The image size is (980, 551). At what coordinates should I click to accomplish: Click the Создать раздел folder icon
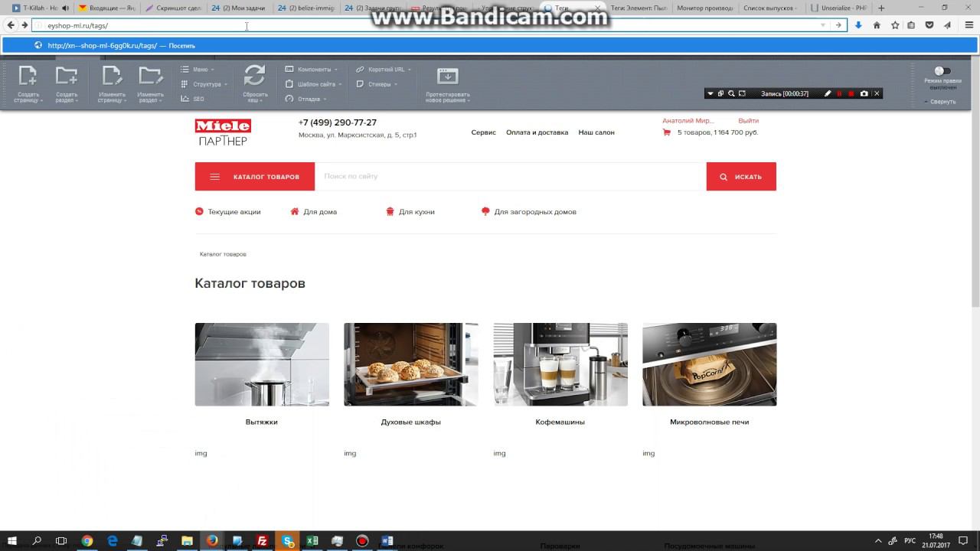67,76
